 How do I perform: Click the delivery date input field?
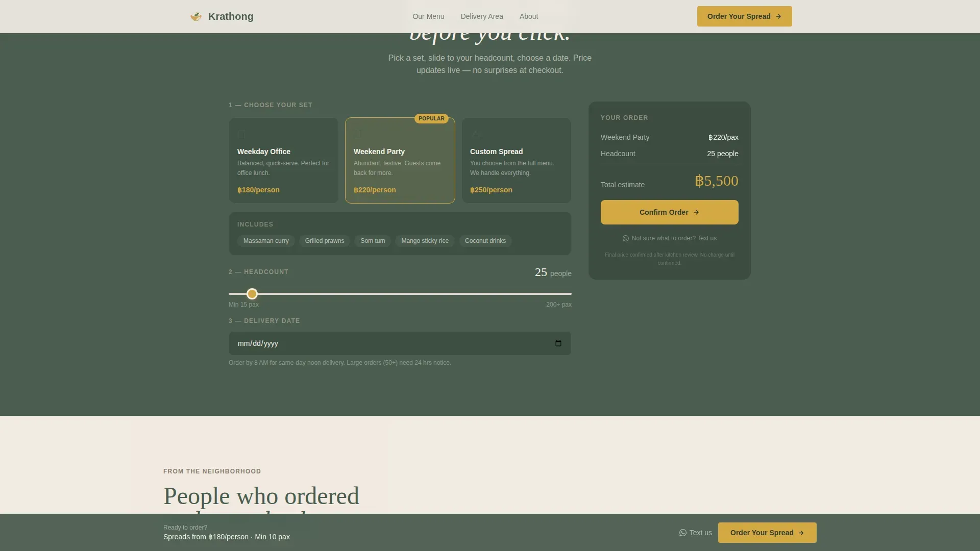[400, 343]
